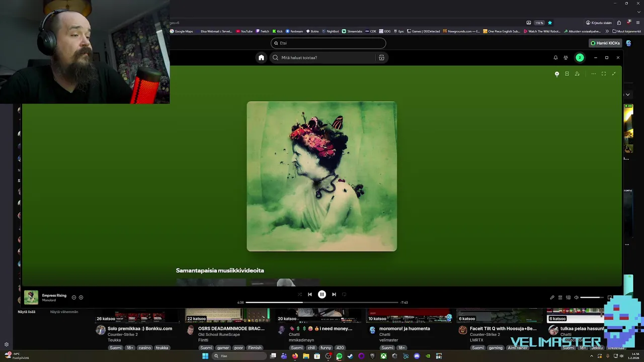The width and height of the screenshot is (644, 362).
Task: Click Kick search field 'Etsi'
Action: pos(328,43)
